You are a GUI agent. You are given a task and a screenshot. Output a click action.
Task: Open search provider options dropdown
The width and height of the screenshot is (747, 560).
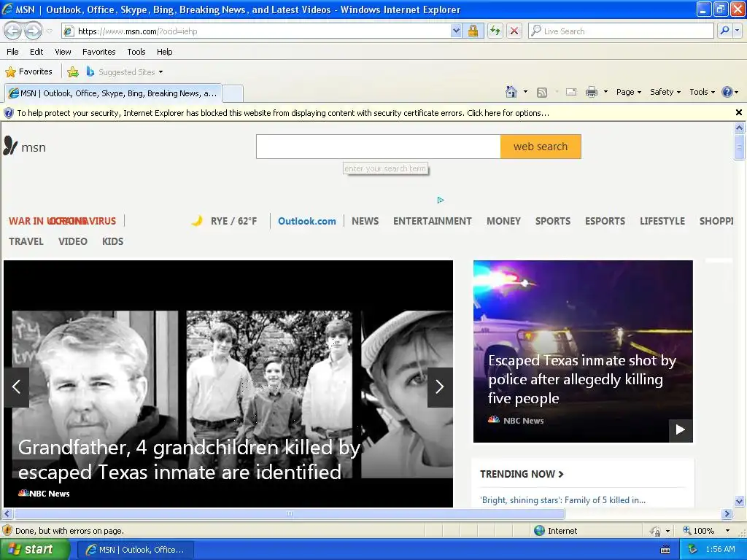click(x=737, y=31)
